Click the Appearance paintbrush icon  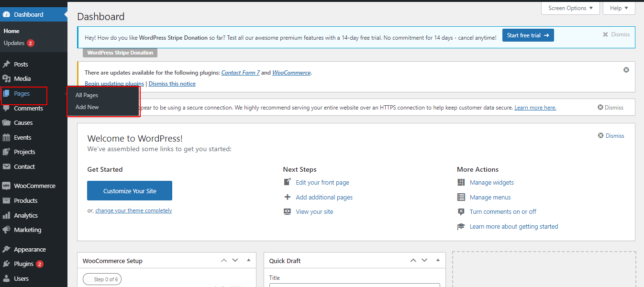click(6, 250)
